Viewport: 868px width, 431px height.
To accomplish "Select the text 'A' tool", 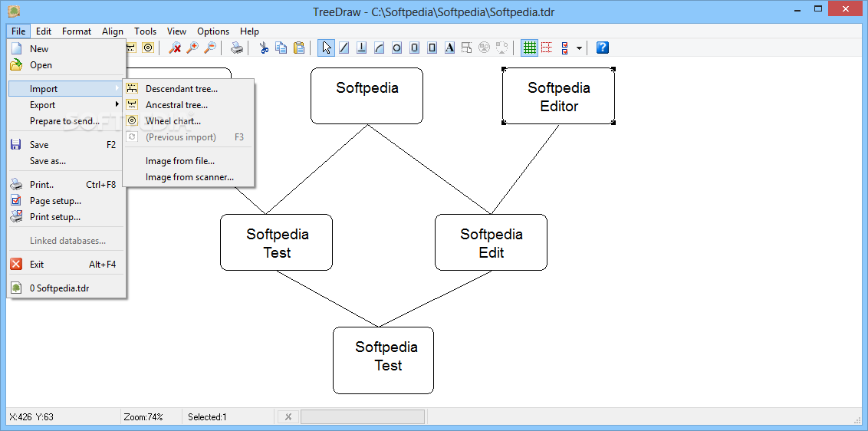I will 449,48.
